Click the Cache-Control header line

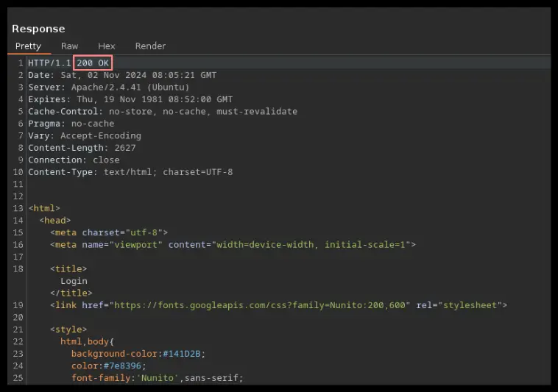[x=163, y=112]
